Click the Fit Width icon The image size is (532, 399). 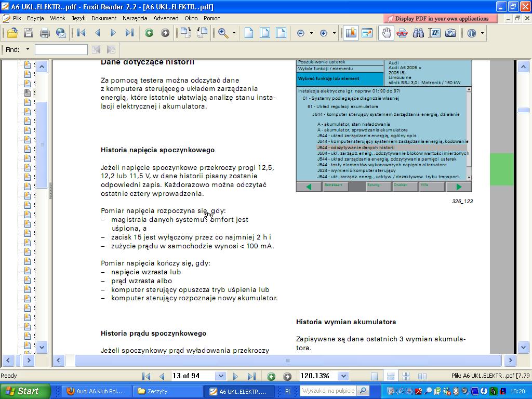tap(281, 33)
